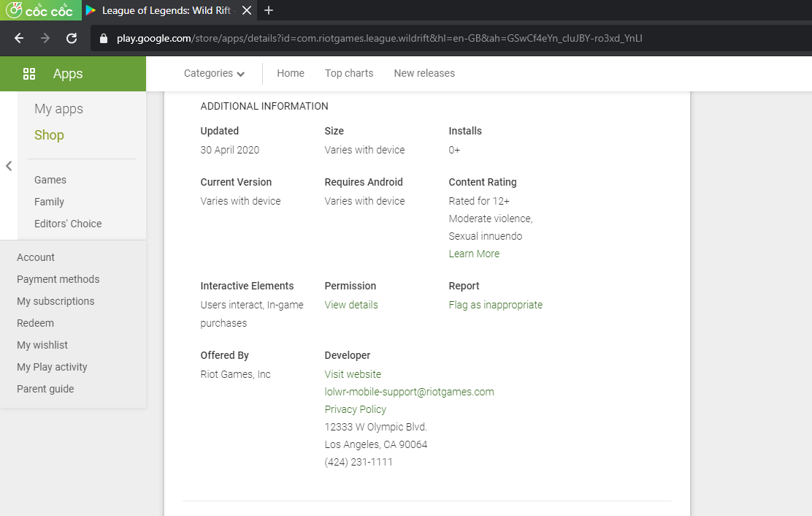Open Editors' Choice
812x516 pixels.
68,224
